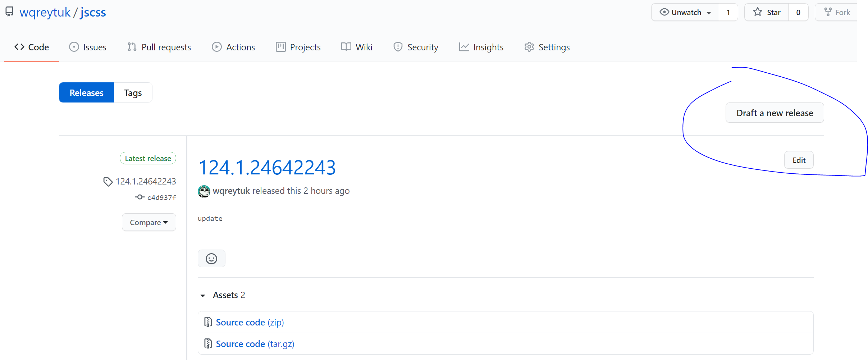
Task: Switch to the Tags view
Action: click(x=133, y=93)
